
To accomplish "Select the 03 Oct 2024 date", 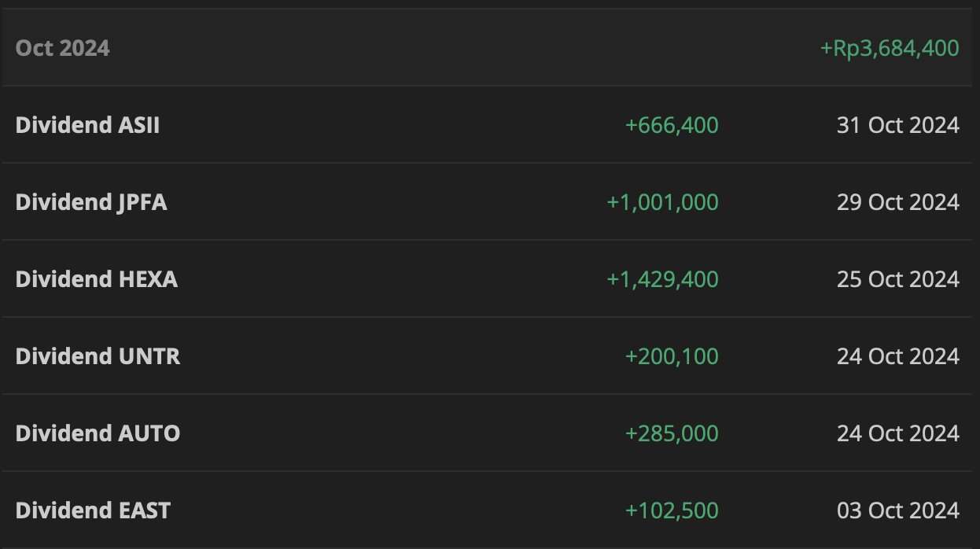I will pyautogui.click(x=897, y=510).
